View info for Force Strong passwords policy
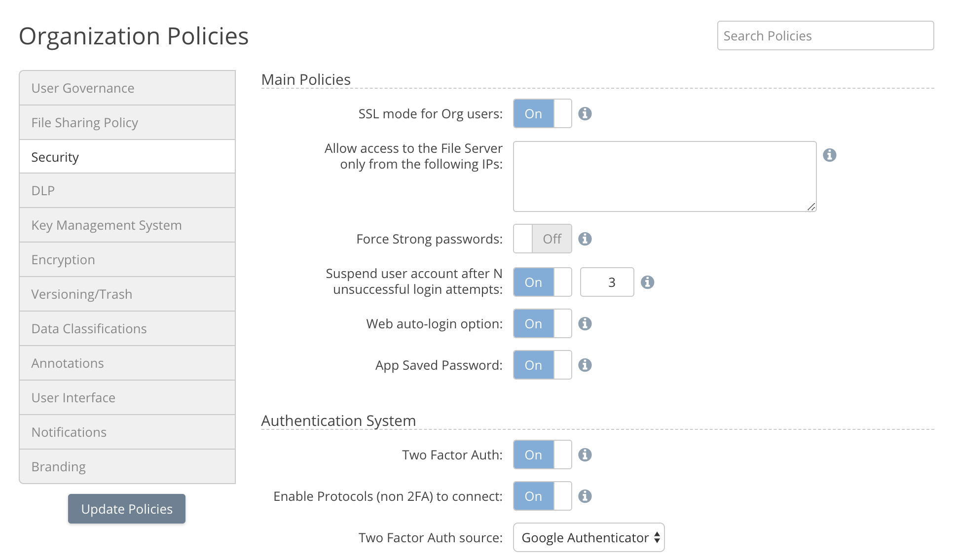The width and height of the screenshot is (956, 560). point(585,239)
